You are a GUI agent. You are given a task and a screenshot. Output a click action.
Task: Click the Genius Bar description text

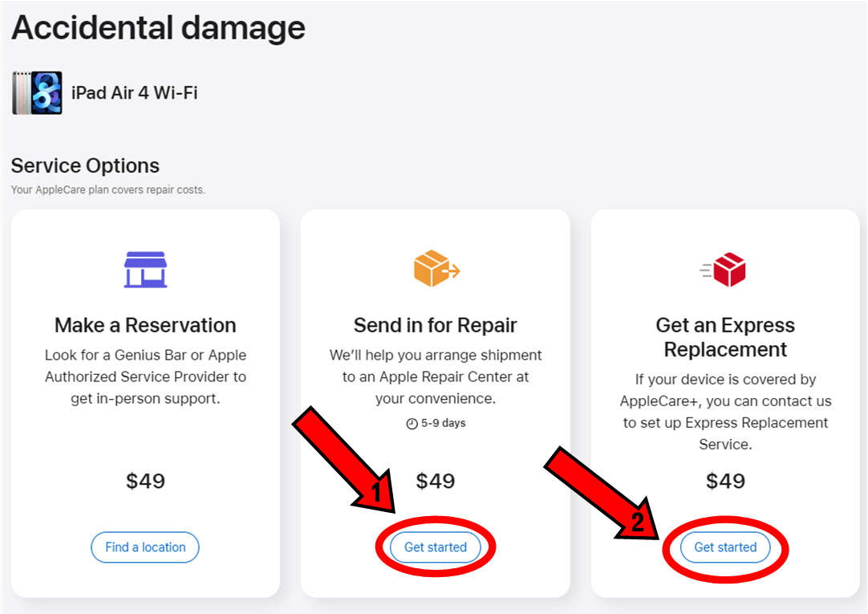pos(145,376)
